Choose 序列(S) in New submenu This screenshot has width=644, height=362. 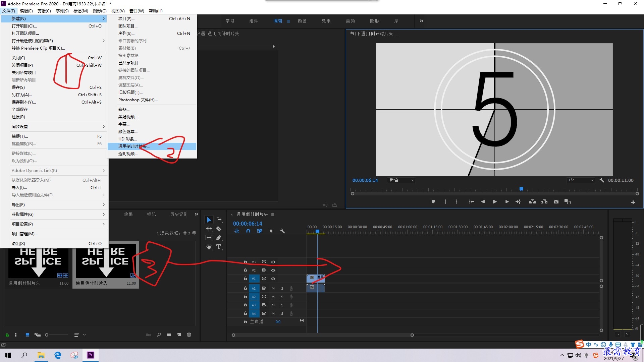152,33
